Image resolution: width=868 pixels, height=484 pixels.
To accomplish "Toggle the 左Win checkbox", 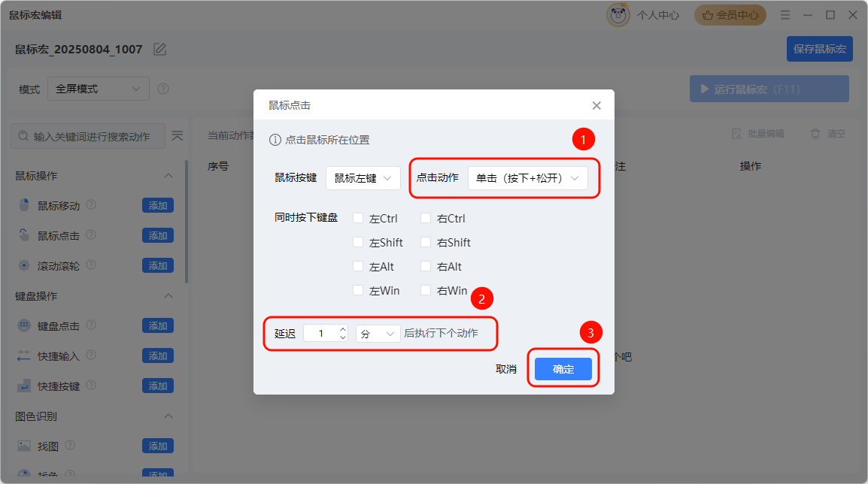I will tap(358, 290).
